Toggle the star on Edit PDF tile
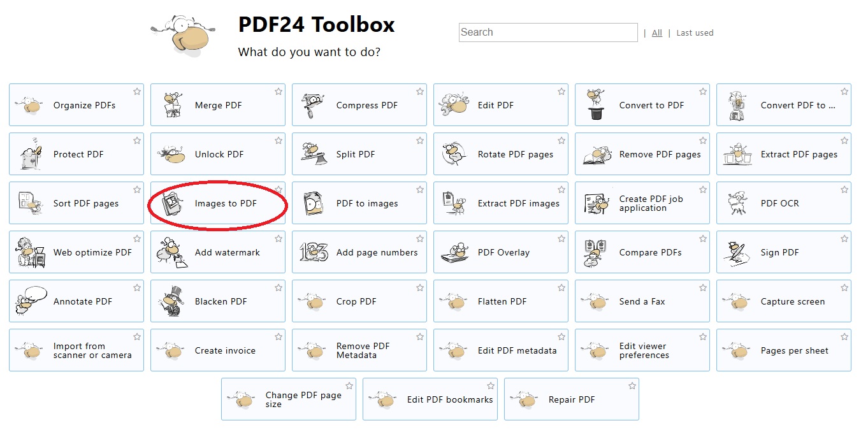 click(561, 92)
